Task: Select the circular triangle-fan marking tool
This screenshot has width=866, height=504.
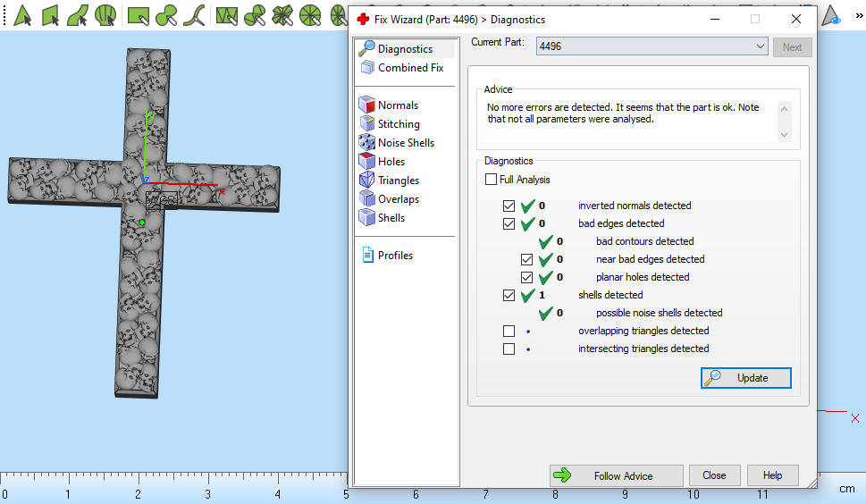Action: pyautogui.click(x=310, y=15)
